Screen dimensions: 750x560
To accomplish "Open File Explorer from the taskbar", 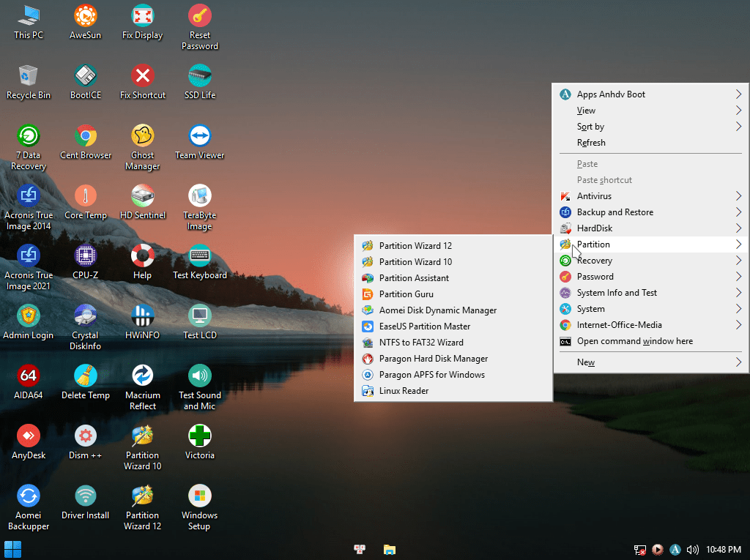I will pyautogui.click(x=390, y=550).
